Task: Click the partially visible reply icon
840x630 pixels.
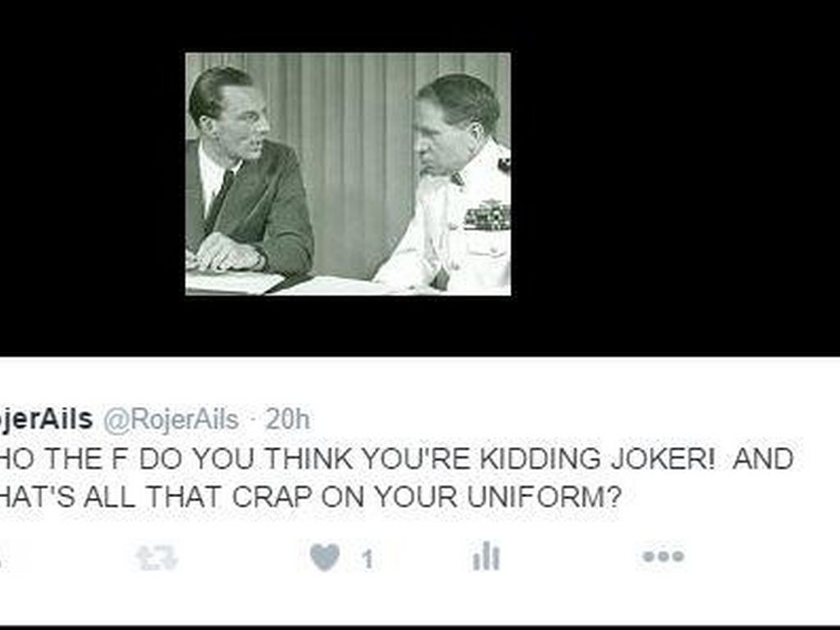Action: coord(2,557)
